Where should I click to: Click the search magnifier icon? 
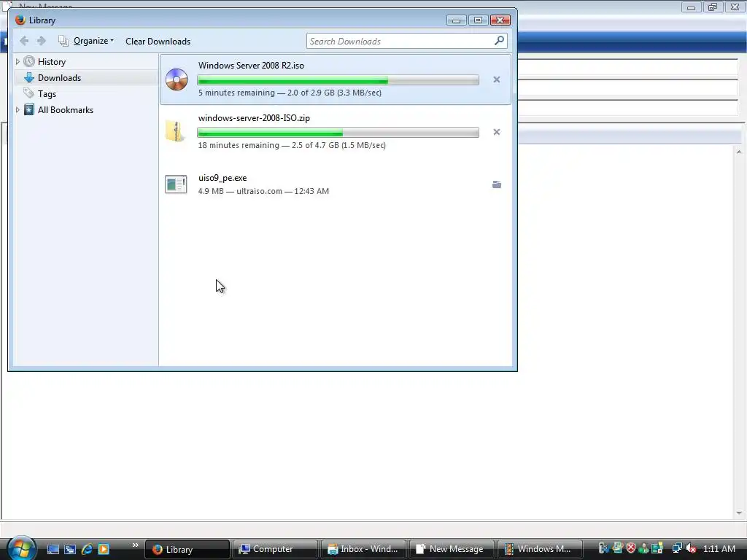click(x=499, y=41)
